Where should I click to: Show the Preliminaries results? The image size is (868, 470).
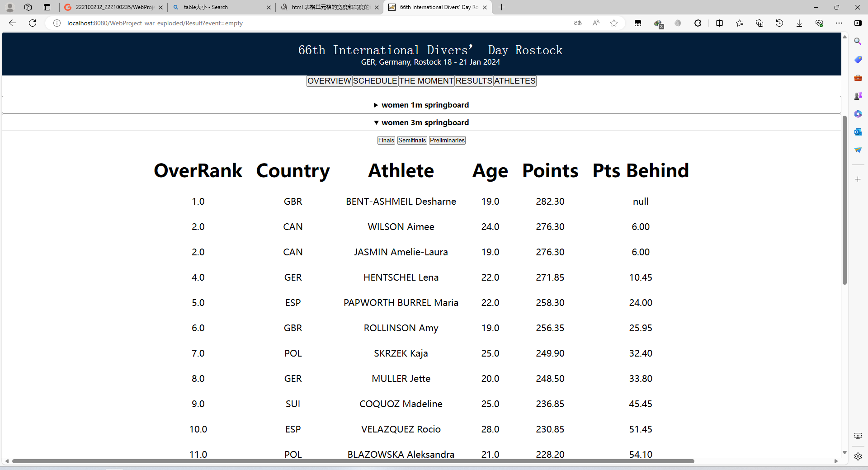(447, 141)
